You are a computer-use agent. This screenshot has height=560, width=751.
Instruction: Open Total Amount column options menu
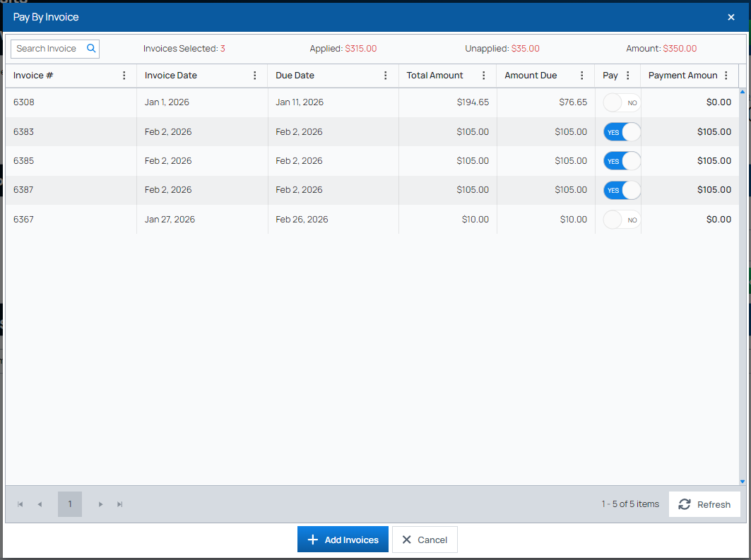(484, 75)
